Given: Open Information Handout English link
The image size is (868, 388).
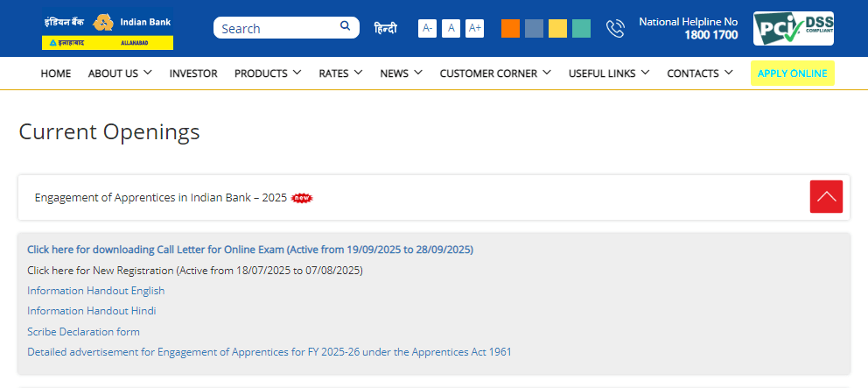Looking at the screenshot, I should pos(95,291).
